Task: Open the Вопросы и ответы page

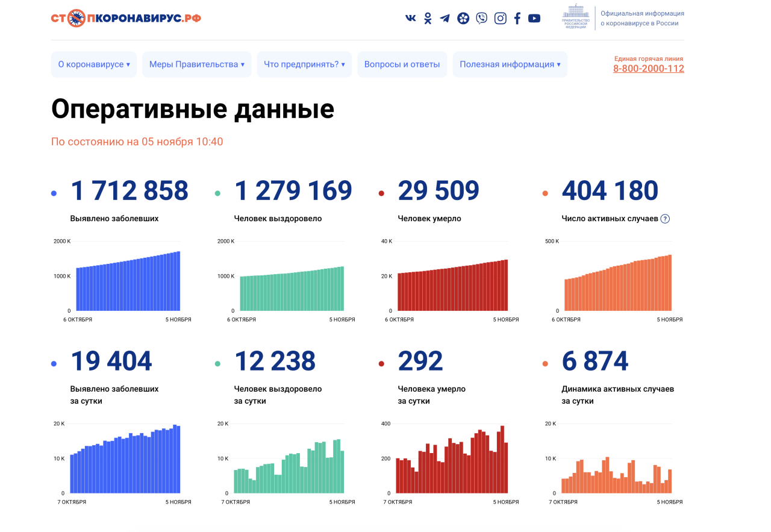Action: [402, 64]
